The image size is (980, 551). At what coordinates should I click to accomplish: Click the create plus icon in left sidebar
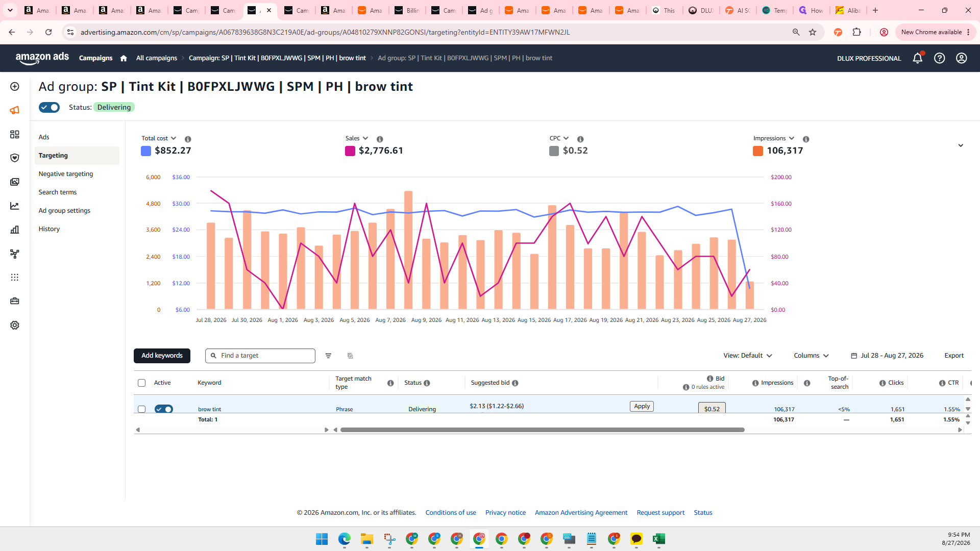click(x=15, y=87)
